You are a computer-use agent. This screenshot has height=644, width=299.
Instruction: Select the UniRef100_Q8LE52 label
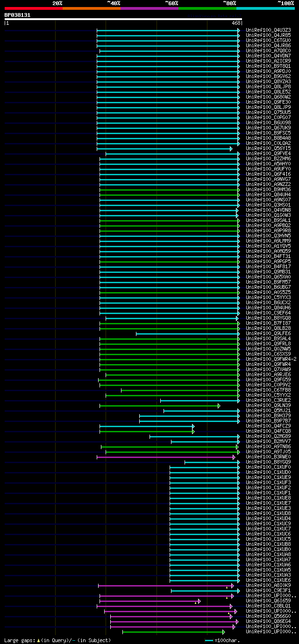pyautogui.click(x=268, y=92)
